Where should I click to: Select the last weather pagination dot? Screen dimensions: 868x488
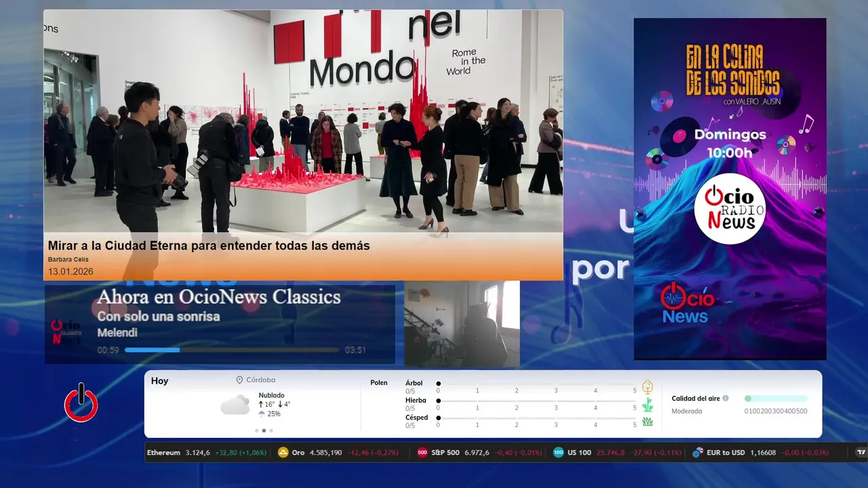(271, 430)
